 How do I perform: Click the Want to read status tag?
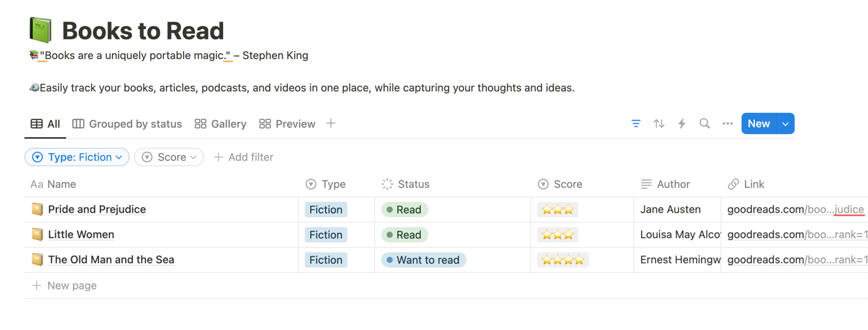423,260
